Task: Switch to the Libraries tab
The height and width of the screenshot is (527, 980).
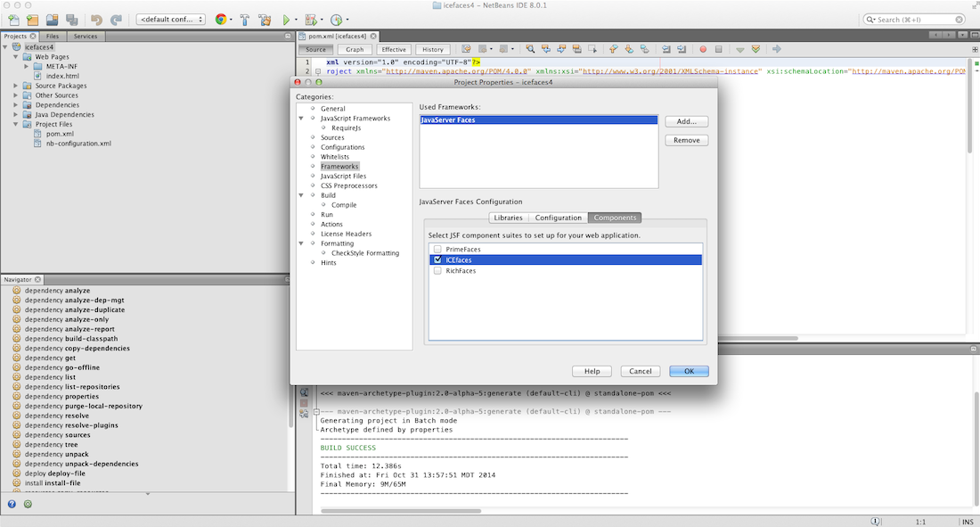Action: click(508, 218)
